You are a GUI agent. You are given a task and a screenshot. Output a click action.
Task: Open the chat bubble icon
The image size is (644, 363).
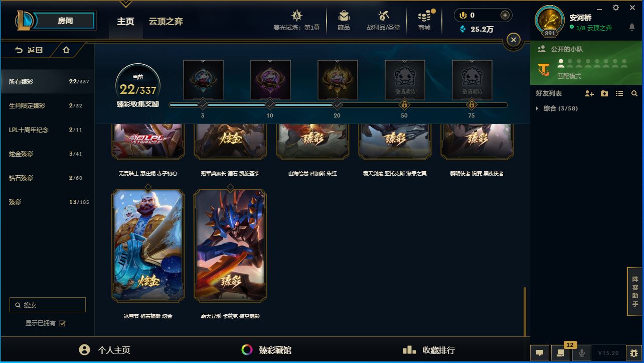pos(540,353)
